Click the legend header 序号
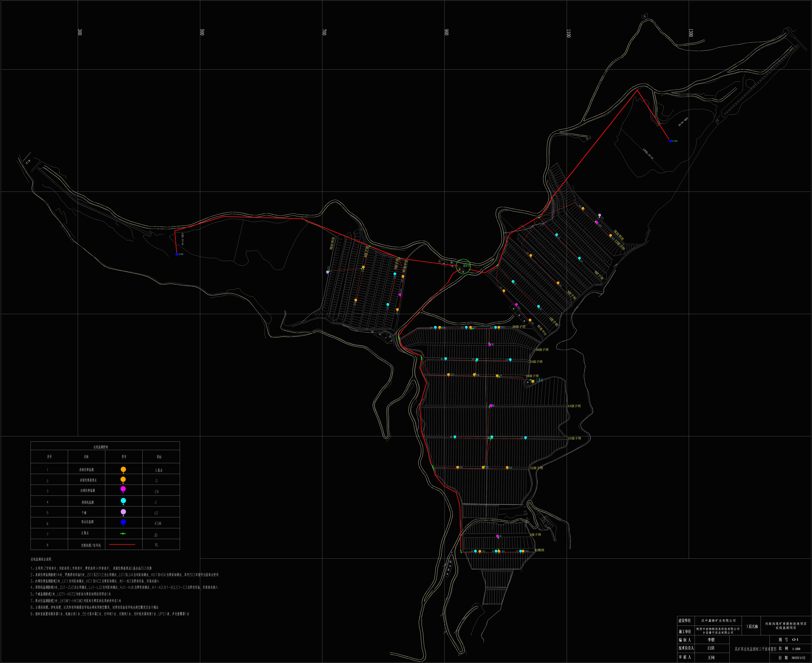Viewport: 812px width, 663px height. 49,457
